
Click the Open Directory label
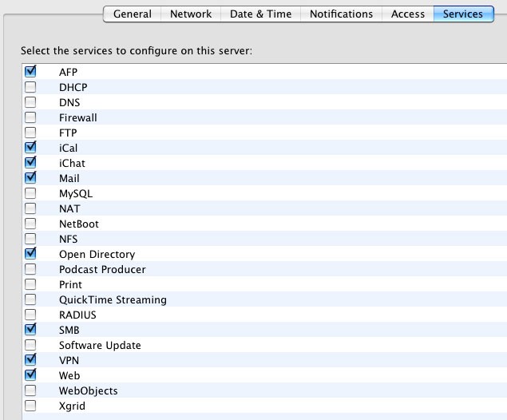[97, 255]
